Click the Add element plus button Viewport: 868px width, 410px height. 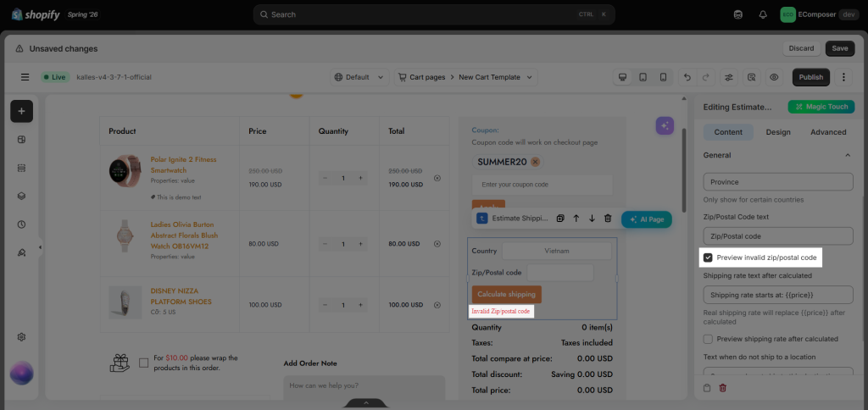21,111
